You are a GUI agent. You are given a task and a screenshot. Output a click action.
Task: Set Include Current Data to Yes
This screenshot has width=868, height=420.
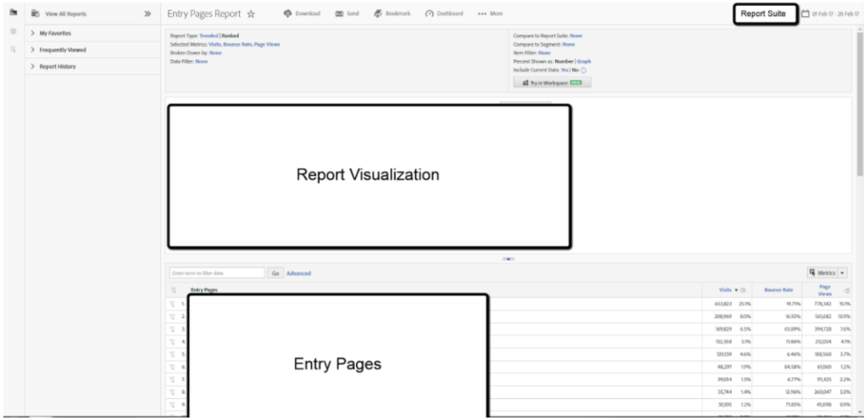click(565, 70)
